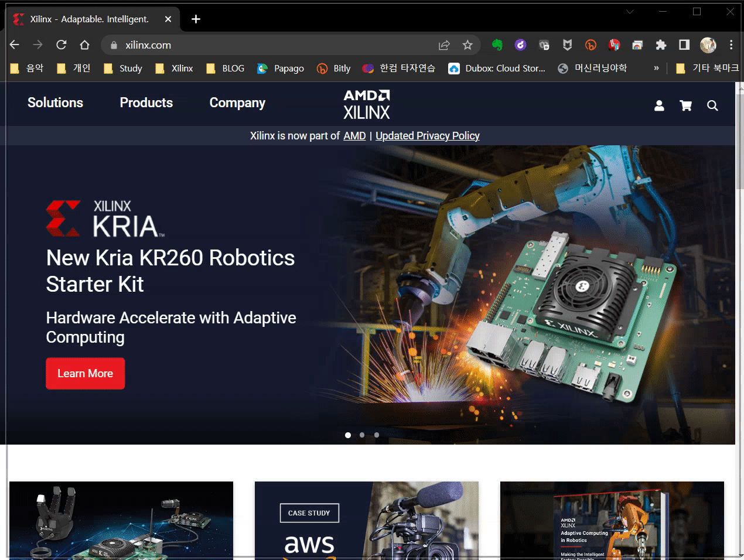Reload the xilinx.com page
The width and height of the screenshot is (744, 560).
pyautogui.click(x=62, y=45)
